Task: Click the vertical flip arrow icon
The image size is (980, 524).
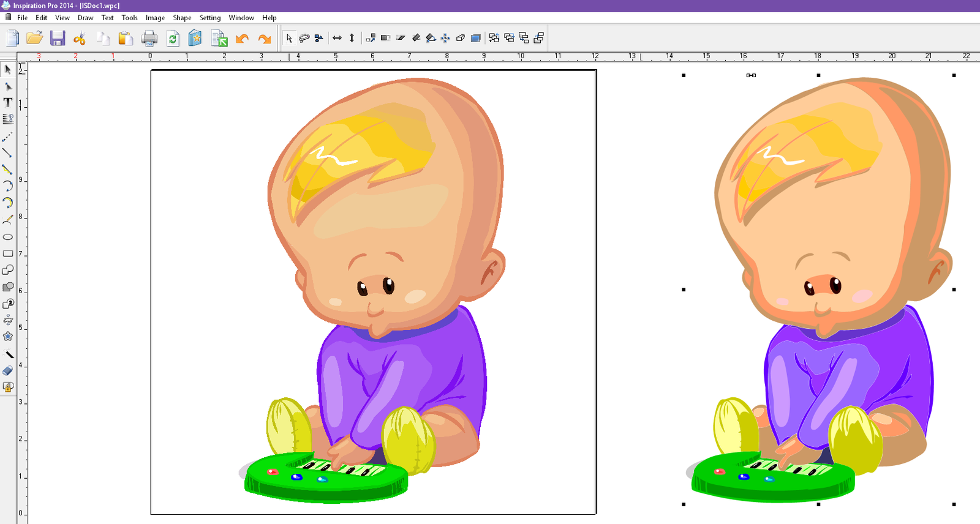Action: [352, 38]
